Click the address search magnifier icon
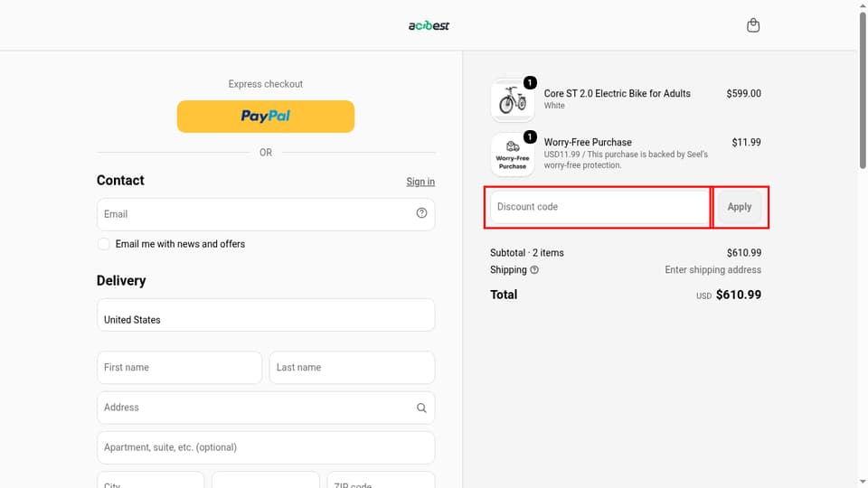Image resolution: width=868 pixels, height=488 pixels. click(422, 408)
